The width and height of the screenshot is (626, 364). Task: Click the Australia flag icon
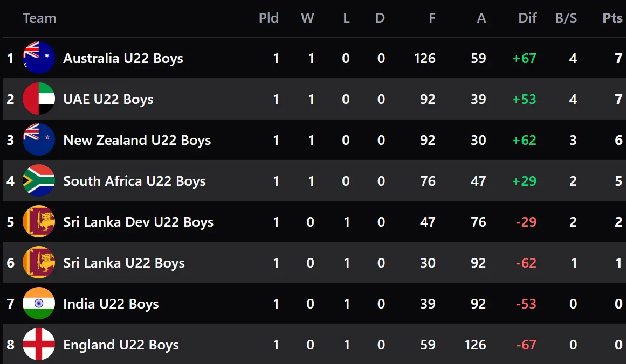click(39, 58)
